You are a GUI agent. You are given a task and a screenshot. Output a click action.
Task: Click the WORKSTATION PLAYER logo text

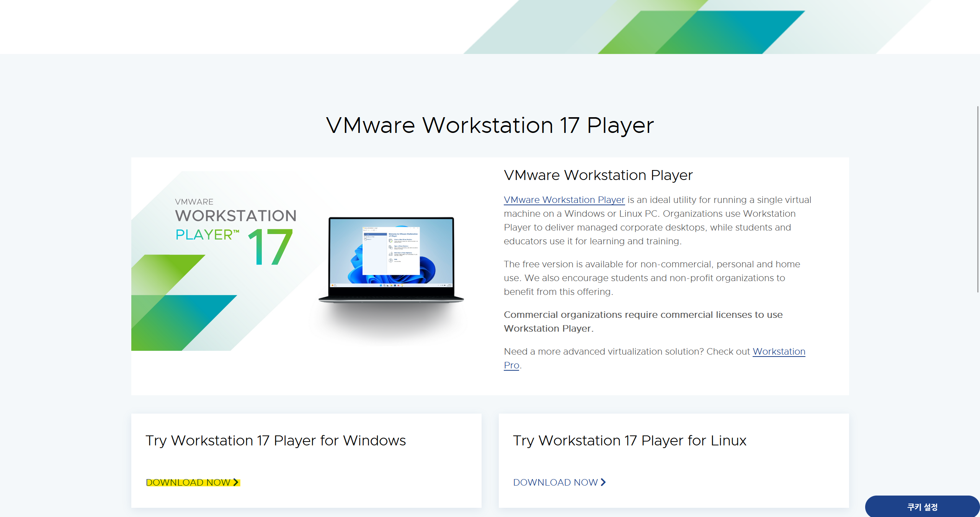235,216
